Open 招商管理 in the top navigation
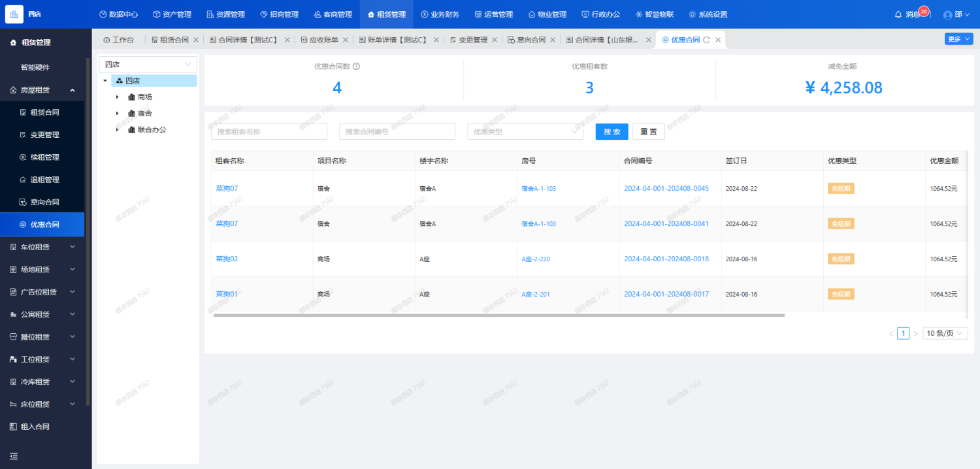Viewport: 980px width, 469px height. point(279,14)
